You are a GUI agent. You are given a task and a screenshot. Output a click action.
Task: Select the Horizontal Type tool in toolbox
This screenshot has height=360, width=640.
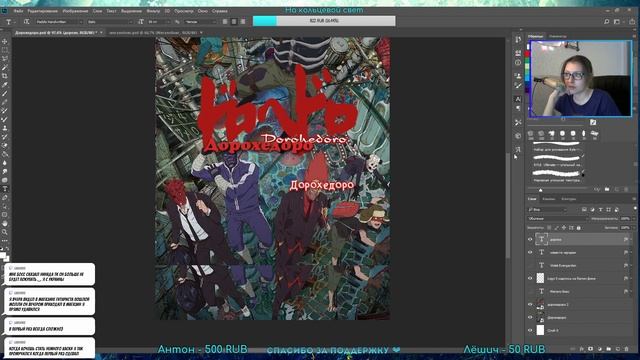pos(5,189)
